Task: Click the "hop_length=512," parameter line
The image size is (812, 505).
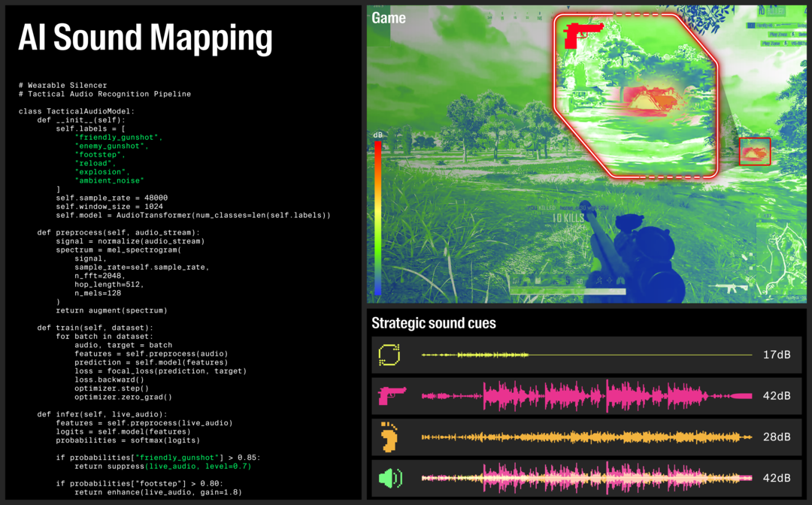Action: tap(109, 284)
